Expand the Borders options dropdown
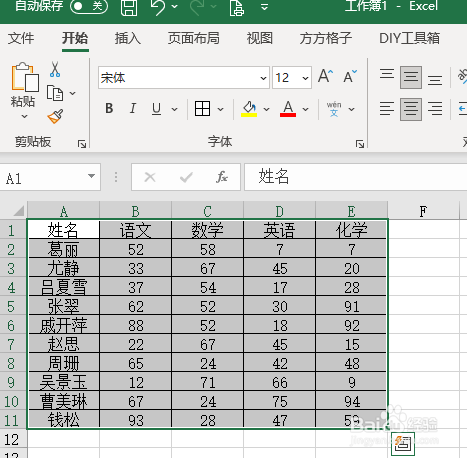This screenshot has height=458, width=467. pos(220,109)
